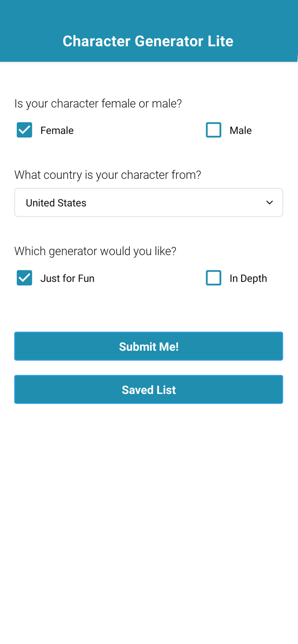Click the Submit Me! button
This screenshot has width=298, height=644.
tap(149, 346)
